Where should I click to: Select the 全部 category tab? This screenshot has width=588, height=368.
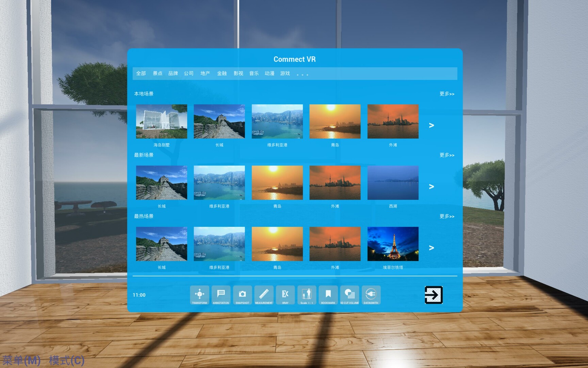coord(141,73)
